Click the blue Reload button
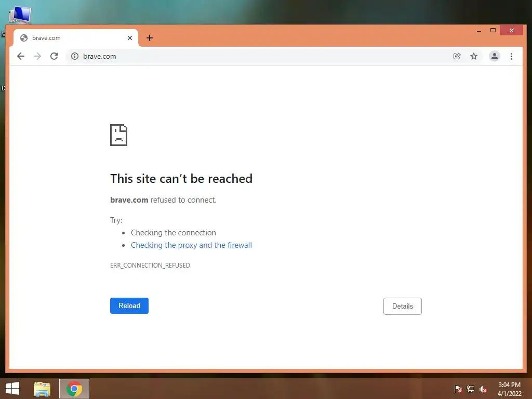The width and height of the screenshot is (532, 399). pos(129,305)
